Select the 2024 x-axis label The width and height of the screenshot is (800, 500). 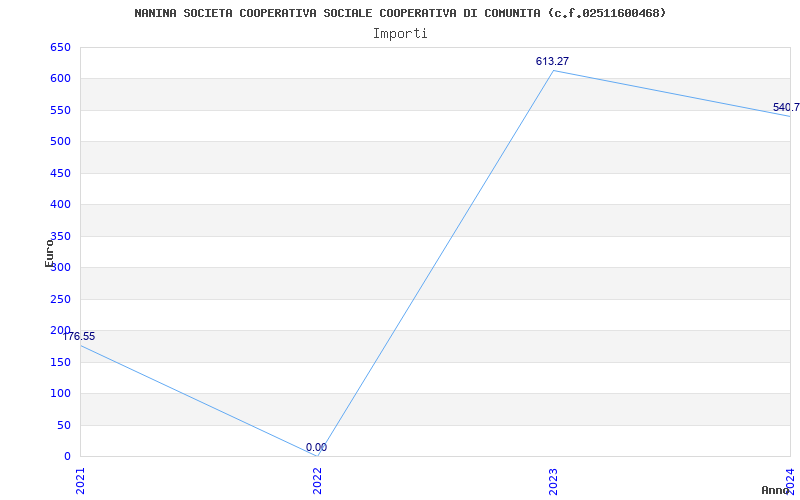pos(790,479)
